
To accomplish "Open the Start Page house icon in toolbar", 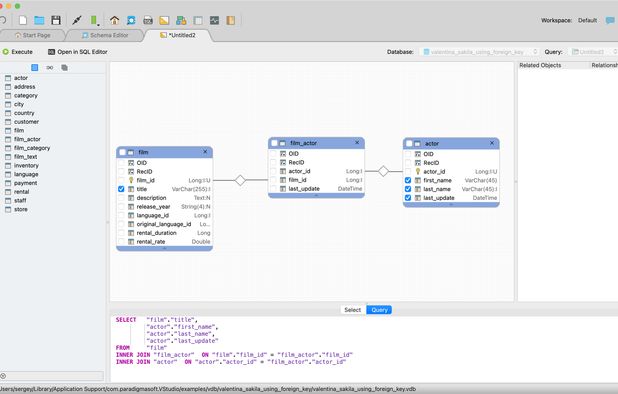I will (x=114, y=20).
